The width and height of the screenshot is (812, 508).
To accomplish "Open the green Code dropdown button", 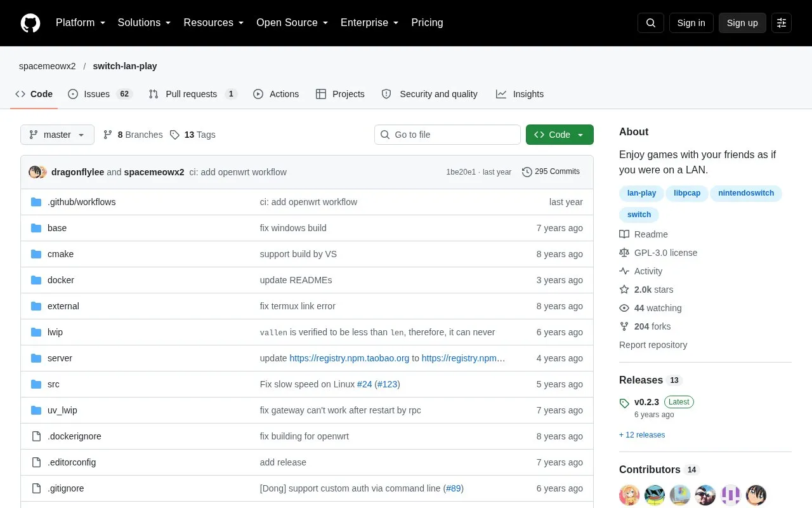I will (560, 135).
